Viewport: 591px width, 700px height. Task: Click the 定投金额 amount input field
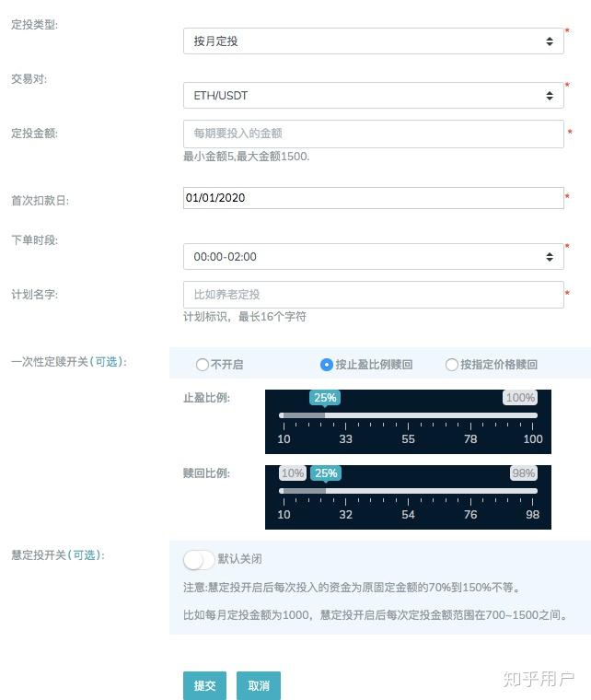[x=374, y=134]
